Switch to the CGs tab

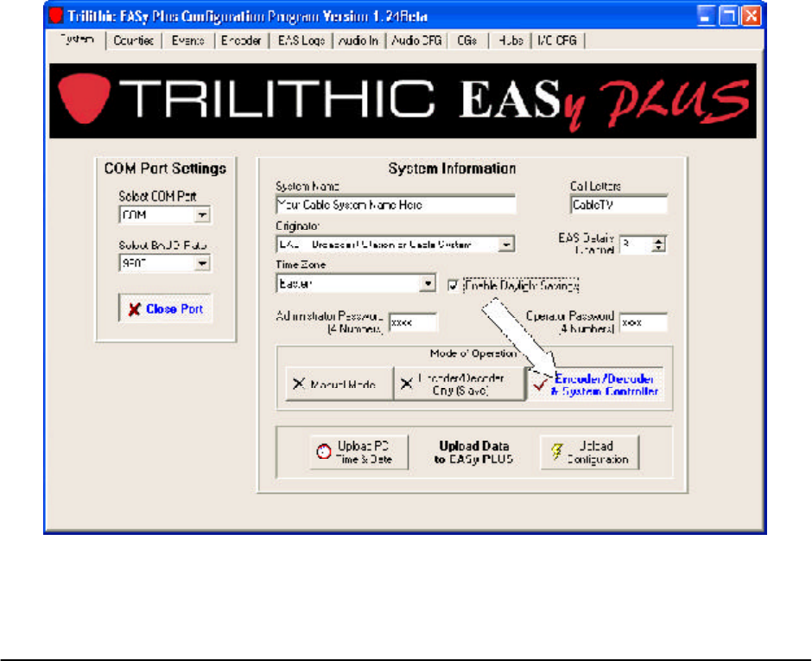(466, 41)
